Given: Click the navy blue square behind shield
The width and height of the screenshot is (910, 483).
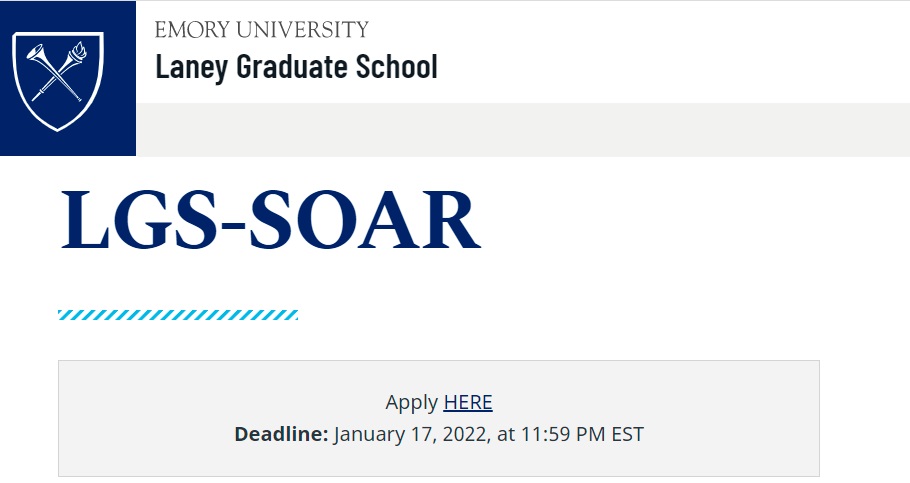Looking at the screenshot, I should click(68, 78).
